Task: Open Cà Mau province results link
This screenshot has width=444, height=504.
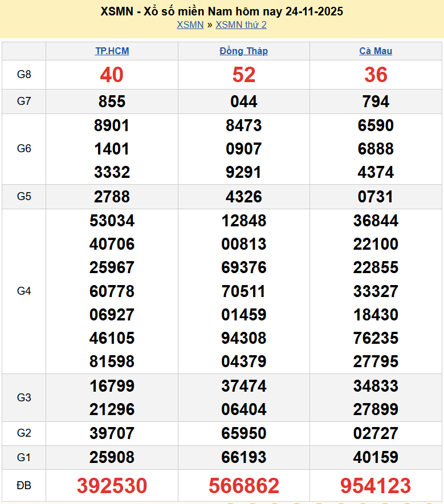Action: (x=376, y=51)
